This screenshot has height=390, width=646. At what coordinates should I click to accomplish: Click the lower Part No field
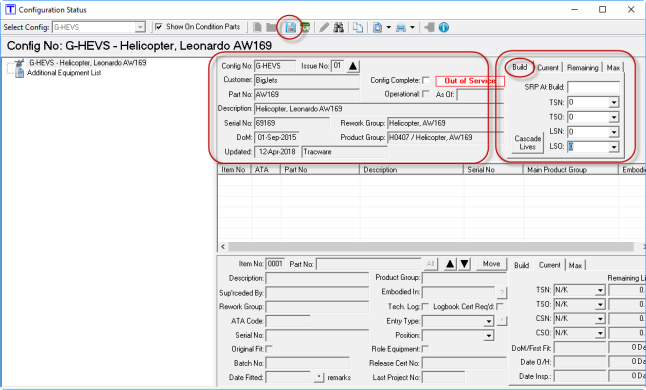click(x=369, y=264)
